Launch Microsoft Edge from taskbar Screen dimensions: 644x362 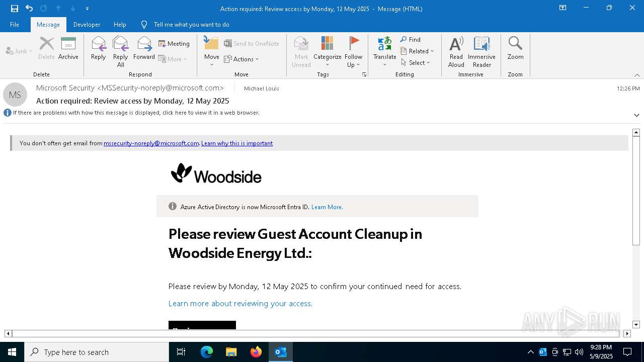(207, 352)
